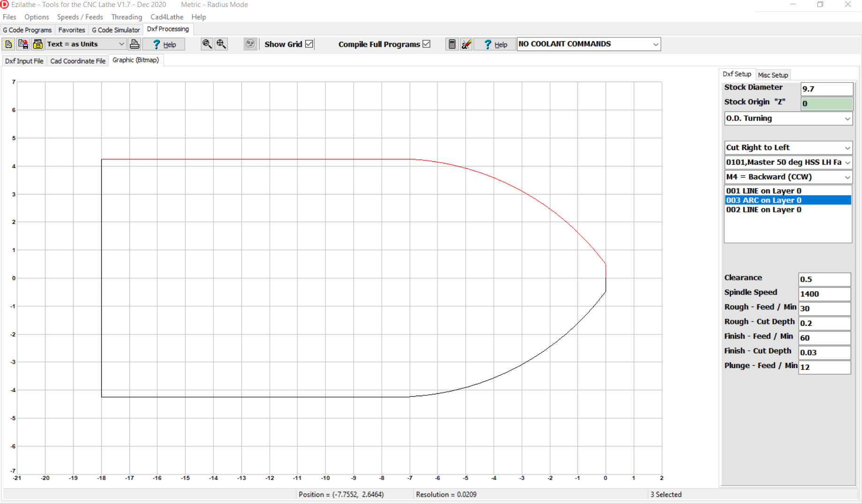Open the 0101,Master 50 deg HSS tool dropdown
The image size is (862, 504).
(x=788, y=162)
